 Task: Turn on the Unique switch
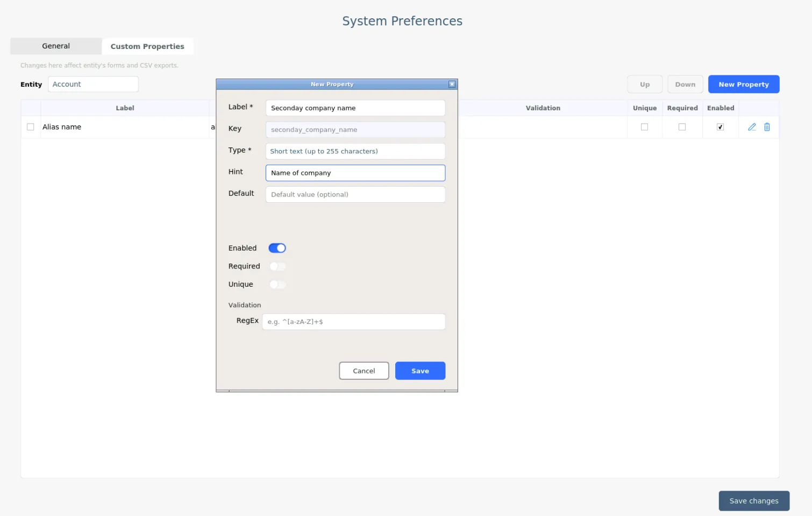[277, 285]
